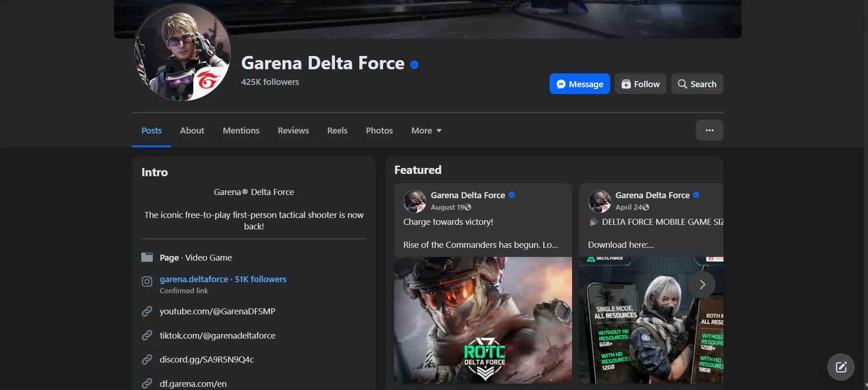This screenshot has width=868, height=390.
Task: Open the Reels tab
Action: tap(337, 131)
